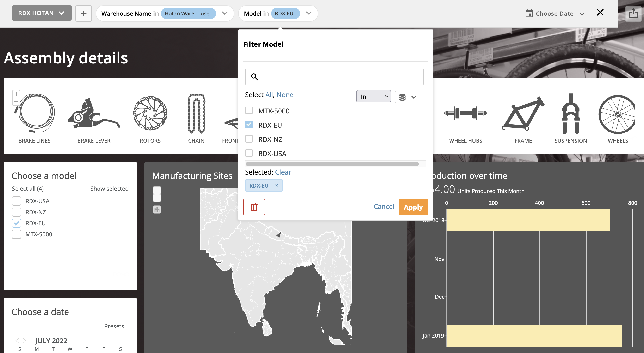Click the Brake Lever component icon
Screen dimensions: 644x353
pos(94,114)
